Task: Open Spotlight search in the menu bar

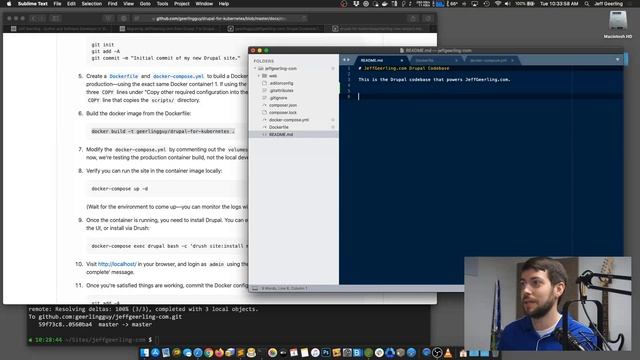Action: point(587,4)
